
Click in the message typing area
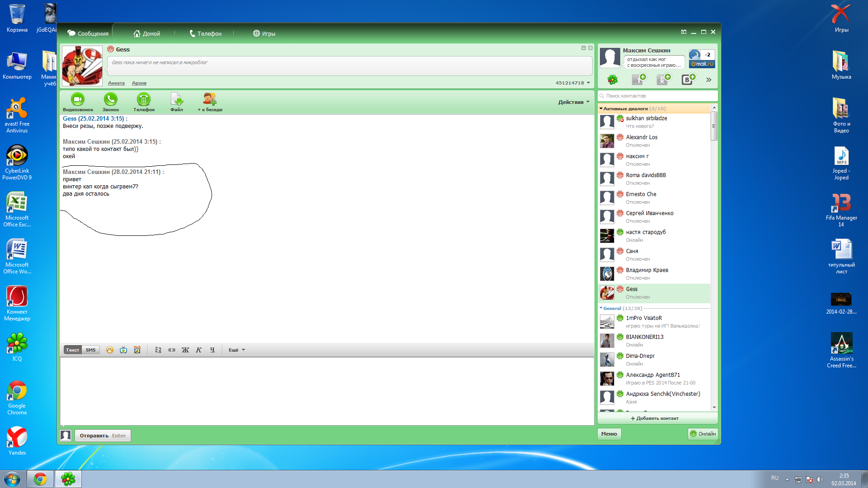pos(327,391)
